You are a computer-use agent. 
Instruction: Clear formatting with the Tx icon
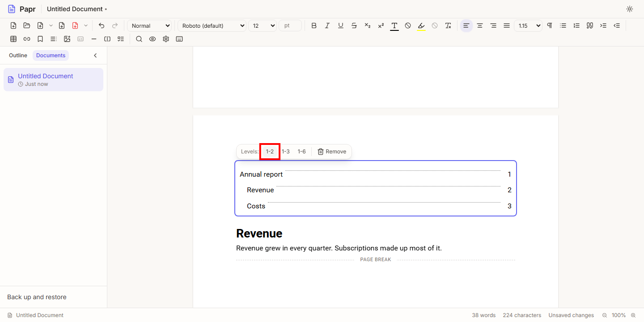coord(448,25)
